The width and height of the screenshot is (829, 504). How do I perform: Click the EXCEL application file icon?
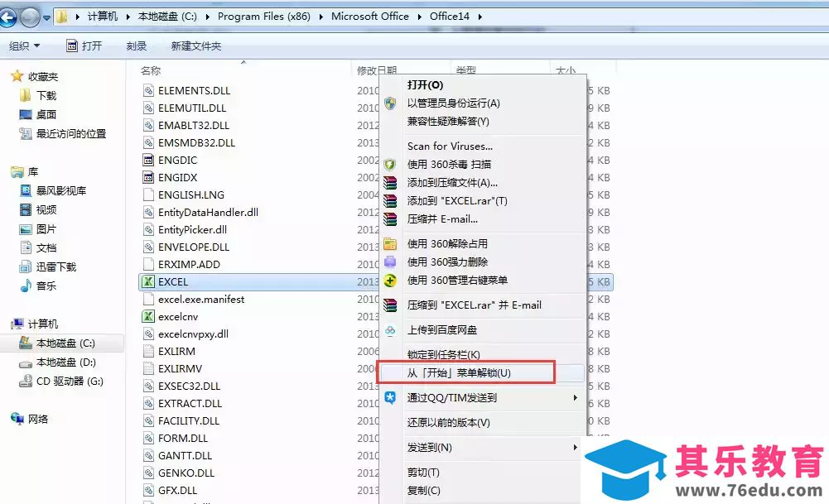tap(148, 281)
